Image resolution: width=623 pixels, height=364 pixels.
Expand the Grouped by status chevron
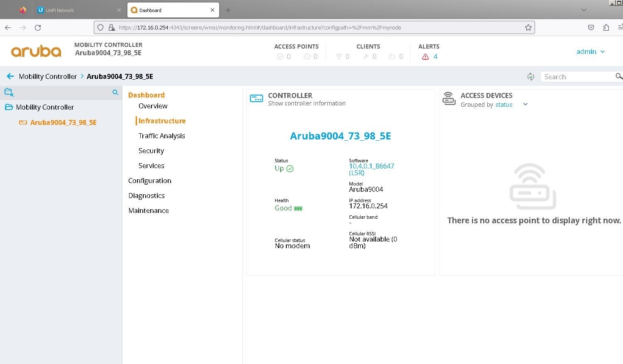tap(525, 104)
